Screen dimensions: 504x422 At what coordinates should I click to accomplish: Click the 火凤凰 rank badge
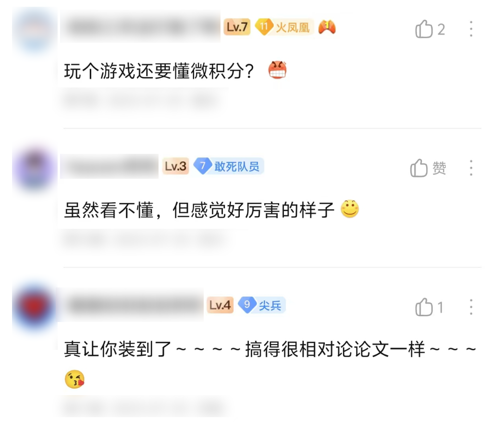point(284,27)
